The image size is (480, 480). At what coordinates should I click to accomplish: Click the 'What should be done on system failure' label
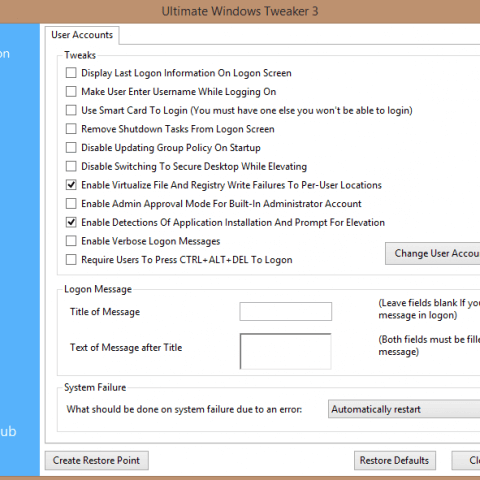click(184, 409)
